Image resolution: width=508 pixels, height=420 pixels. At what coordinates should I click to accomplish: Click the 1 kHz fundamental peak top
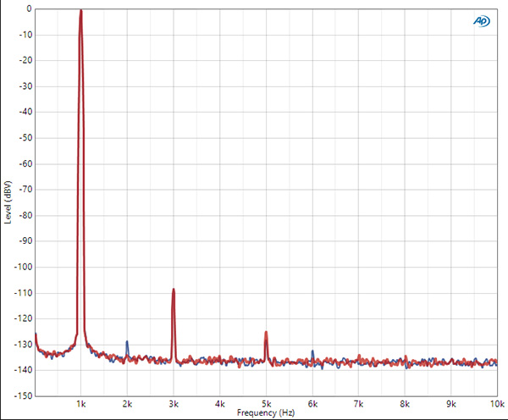81,11
